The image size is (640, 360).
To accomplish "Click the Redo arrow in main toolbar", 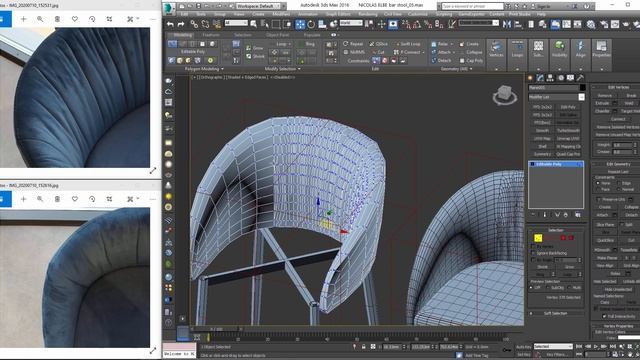I will [x=181, y=24].
